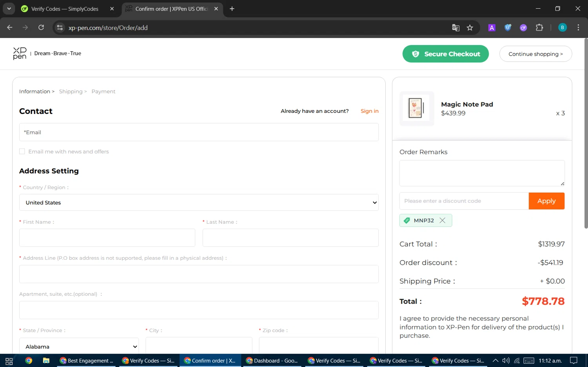Open site information icon in address bar

60,27
